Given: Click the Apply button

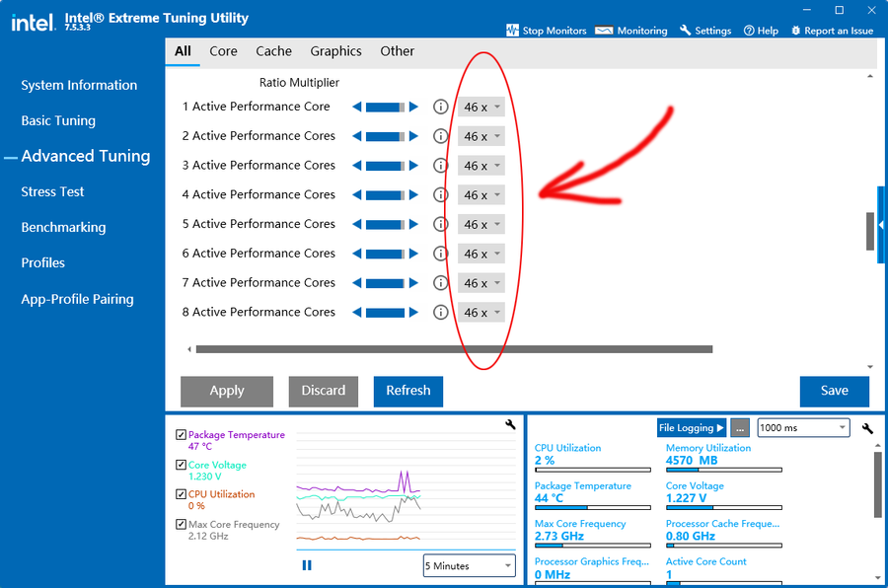Looking at the screenshot, I should pyautogui.click(x=227, y=391).
